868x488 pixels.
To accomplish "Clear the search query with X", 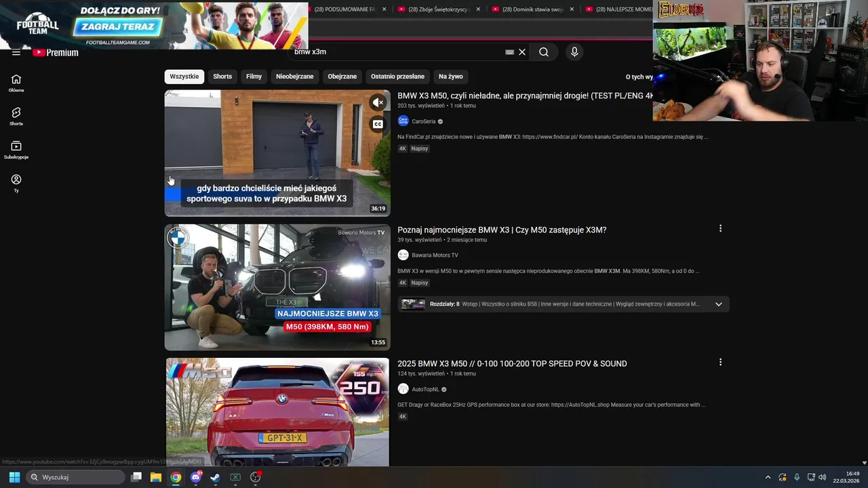I will click(x=522, y=52).
